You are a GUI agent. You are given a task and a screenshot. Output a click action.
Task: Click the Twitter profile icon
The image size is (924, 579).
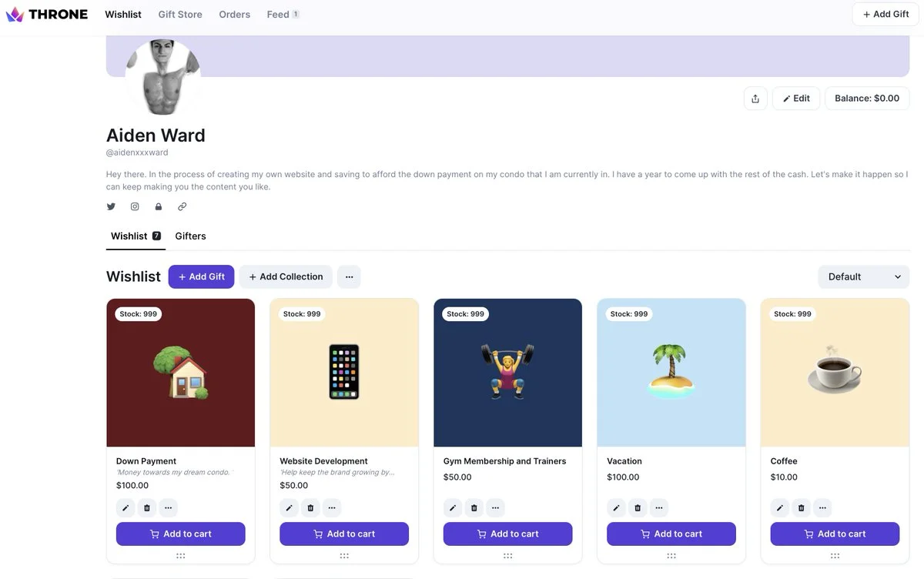(x=111, y=206)
